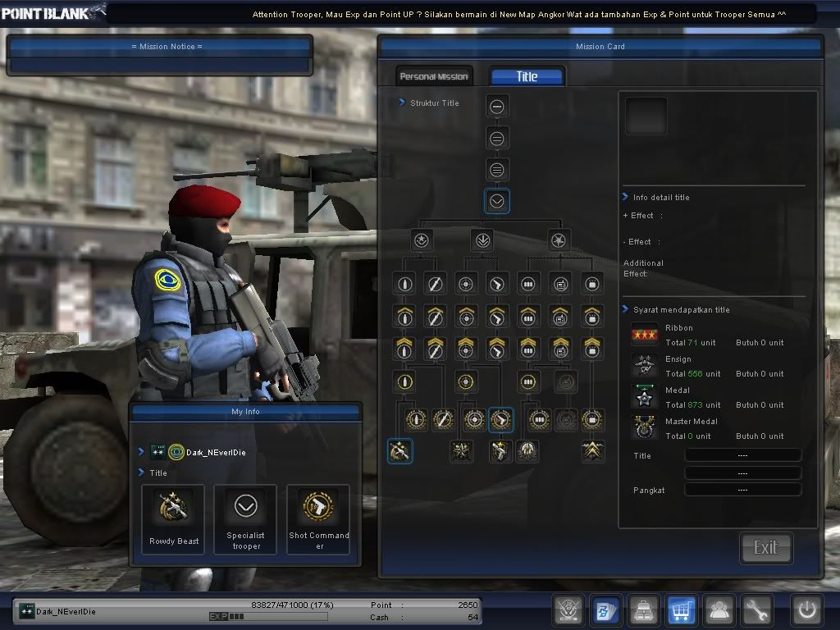Select single-chevron crosshair title icon

(466, 317)
